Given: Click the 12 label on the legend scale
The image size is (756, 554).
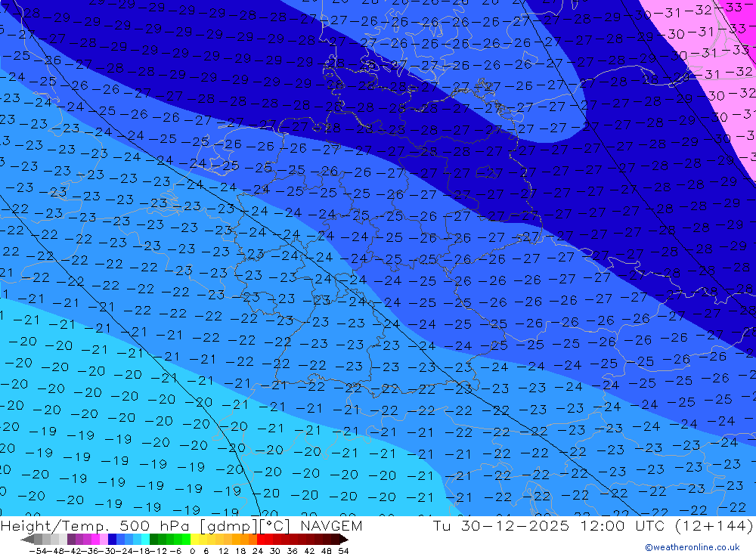Looking at the screenshot, I should pyautogui.click(x=223, y=551).
